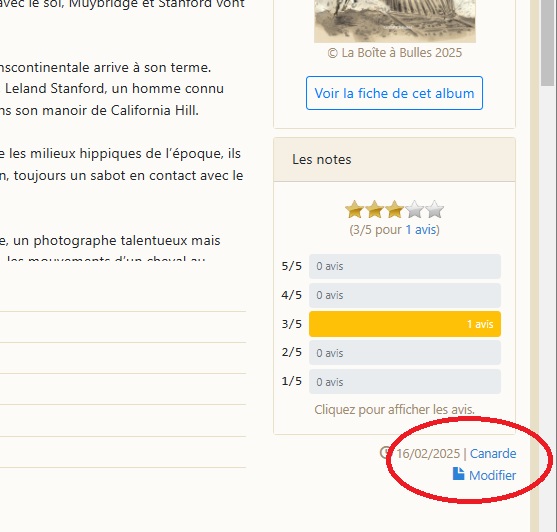
Task: Click the second gold rating star
Action: point(374,209)
